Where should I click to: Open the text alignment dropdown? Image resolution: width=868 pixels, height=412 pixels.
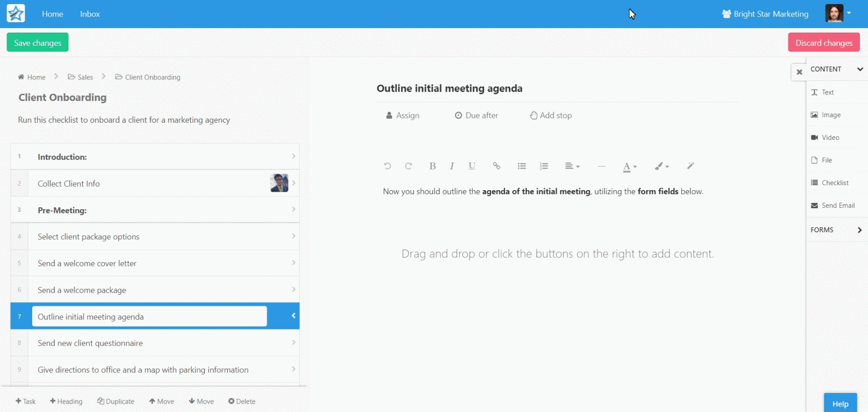(x=572, y=166)
